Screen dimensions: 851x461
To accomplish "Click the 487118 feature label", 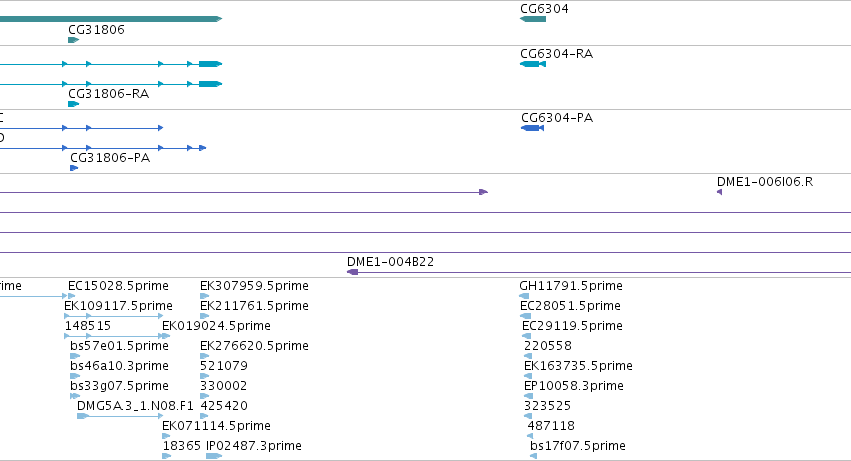I will click(x=551, y=426).
